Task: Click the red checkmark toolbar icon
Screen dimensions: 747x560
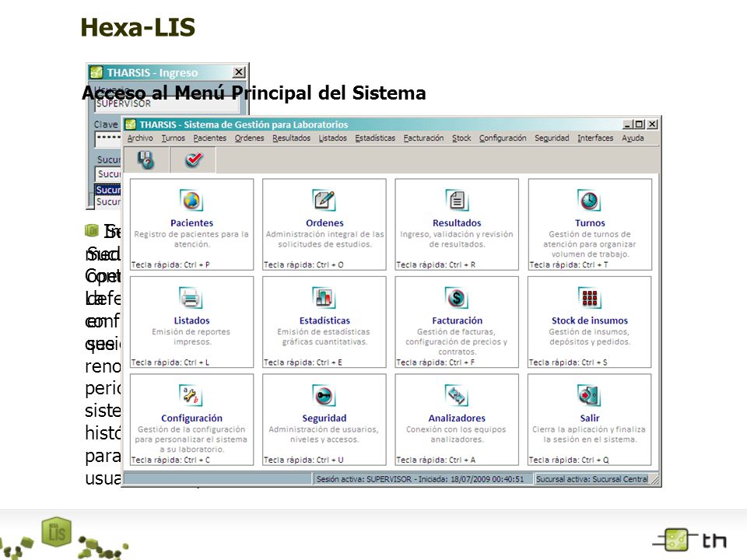Action: 194,159
